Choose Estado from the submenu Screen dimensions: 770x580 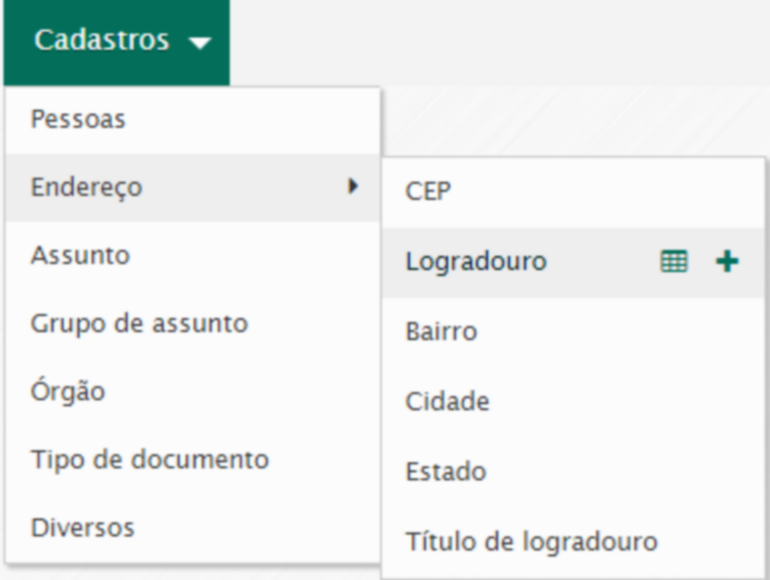[445, 472]
